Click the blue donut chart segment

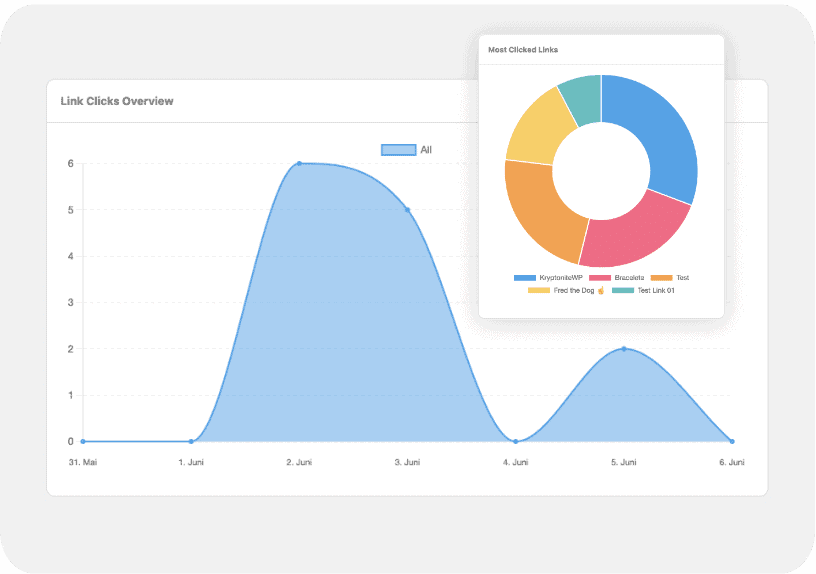[660, 140]
